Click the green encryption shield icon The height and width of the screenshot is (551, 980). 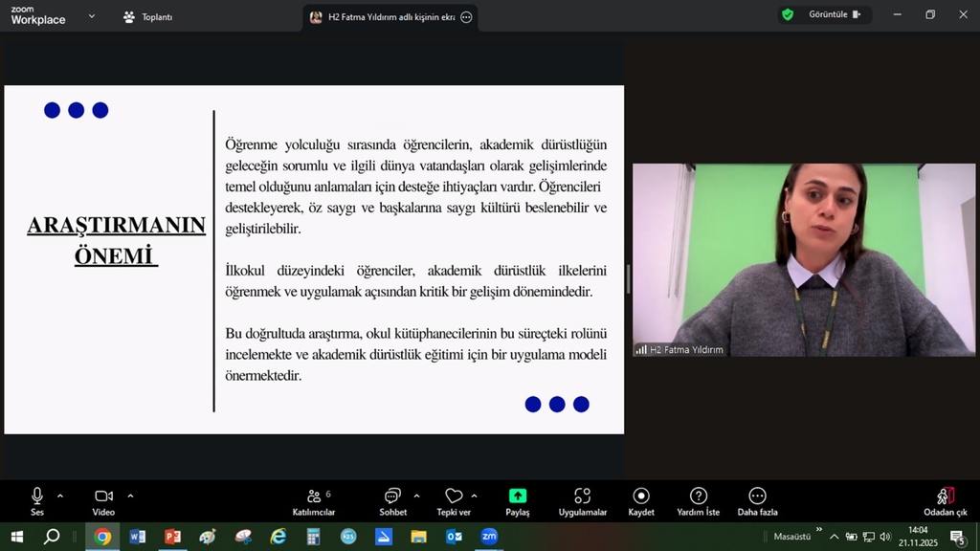788,14
